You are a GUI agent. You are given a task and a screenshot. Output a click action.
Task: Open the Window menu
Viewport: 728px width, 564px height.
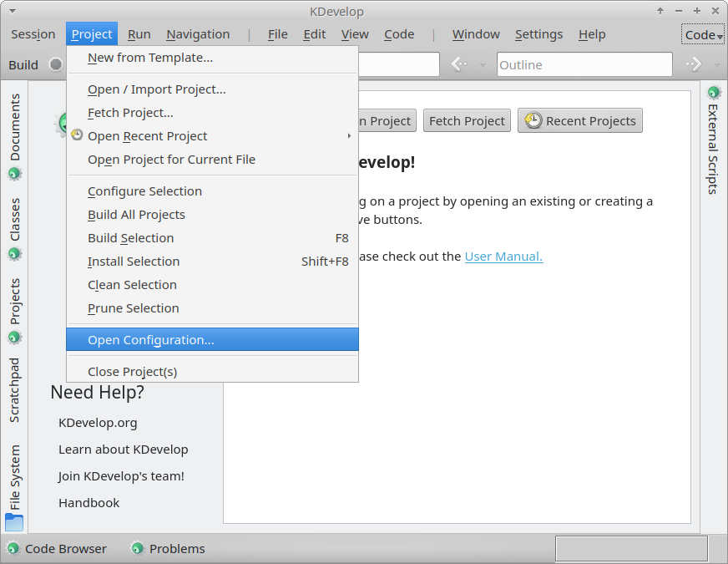coord(476,34)
